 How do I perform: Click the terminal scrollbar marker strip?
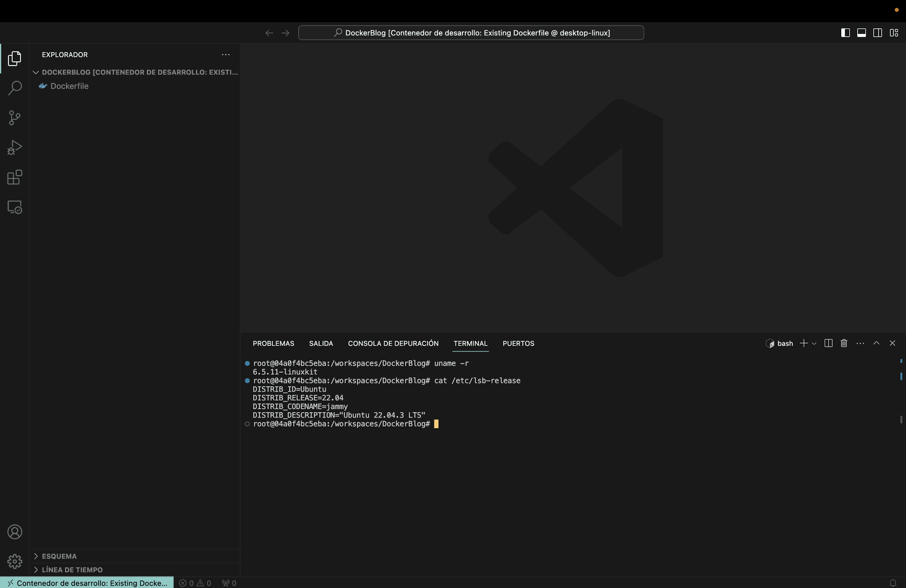(901, 392)
